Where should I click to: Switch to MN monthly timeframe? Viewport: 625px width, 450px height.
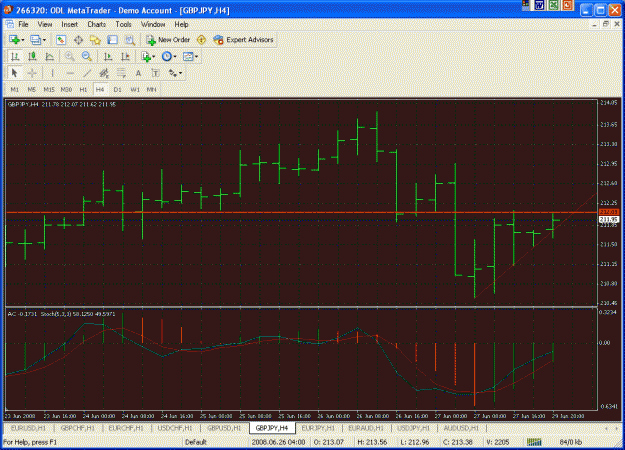coord(151,90)
